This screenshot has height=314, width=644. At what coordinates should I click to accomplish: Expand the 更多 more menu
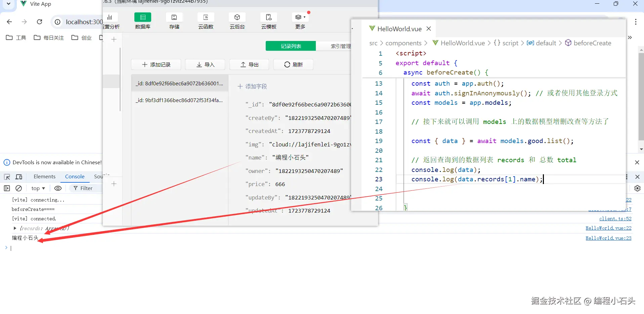[300, 21]
